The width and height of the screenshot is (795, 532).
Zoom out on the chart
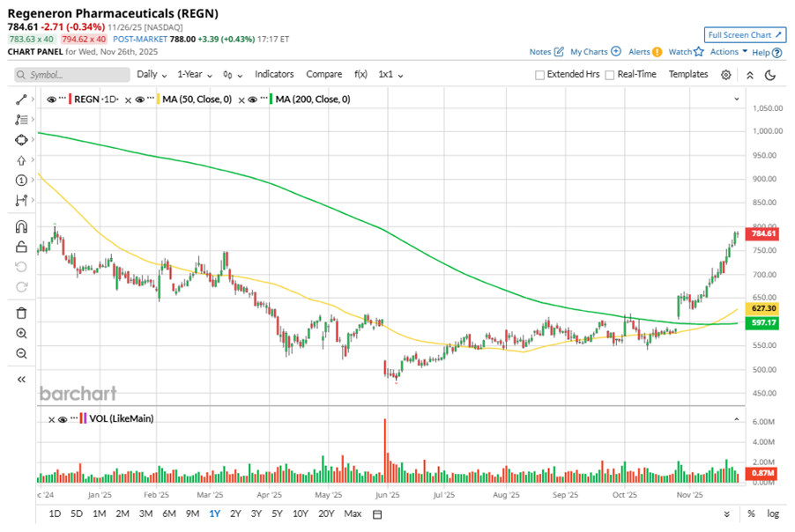point(21,354)
